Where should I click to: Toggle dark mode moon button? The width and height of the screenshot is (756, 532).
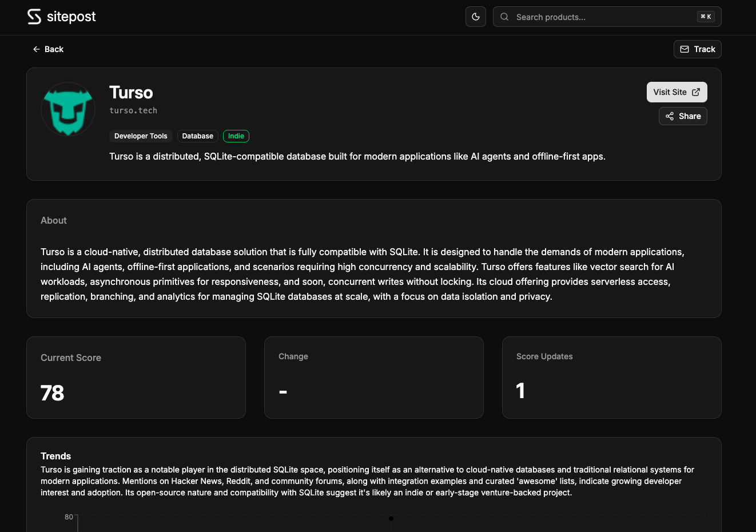point(476,17)
